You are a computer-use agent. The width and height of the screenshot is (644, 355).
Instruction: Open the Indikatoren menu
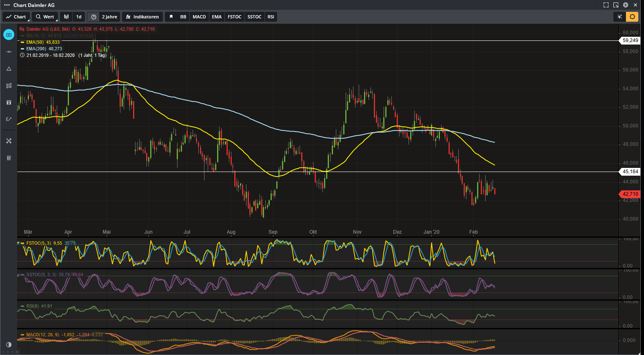tap(142, 17)
